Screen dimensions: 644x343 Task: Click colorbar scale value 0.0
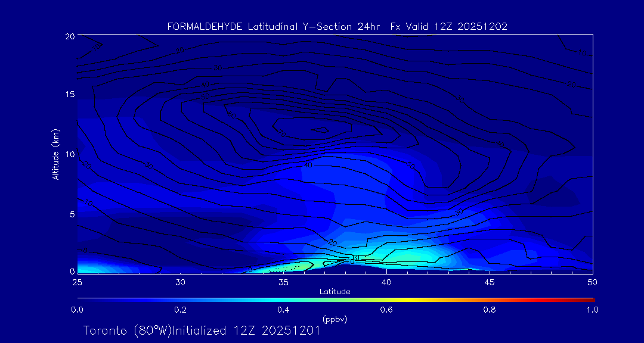coord(77,310)
